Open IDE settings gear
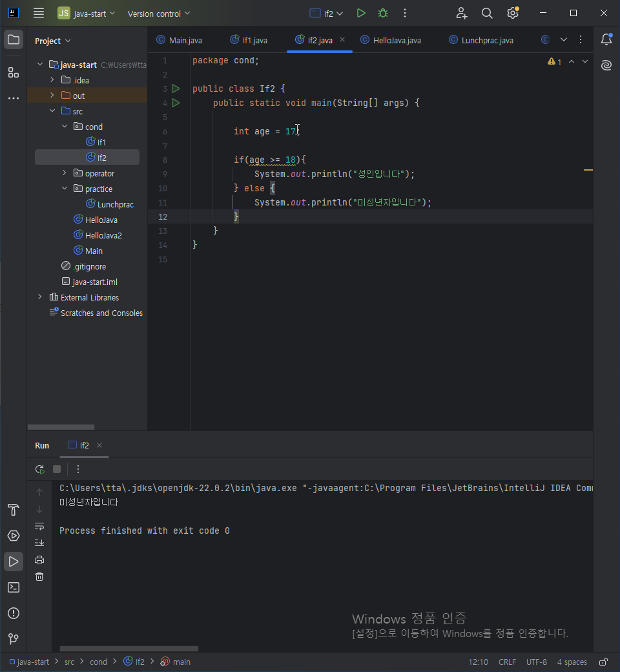This screenshot has width=620, height=672. click(x=513, y=14)
